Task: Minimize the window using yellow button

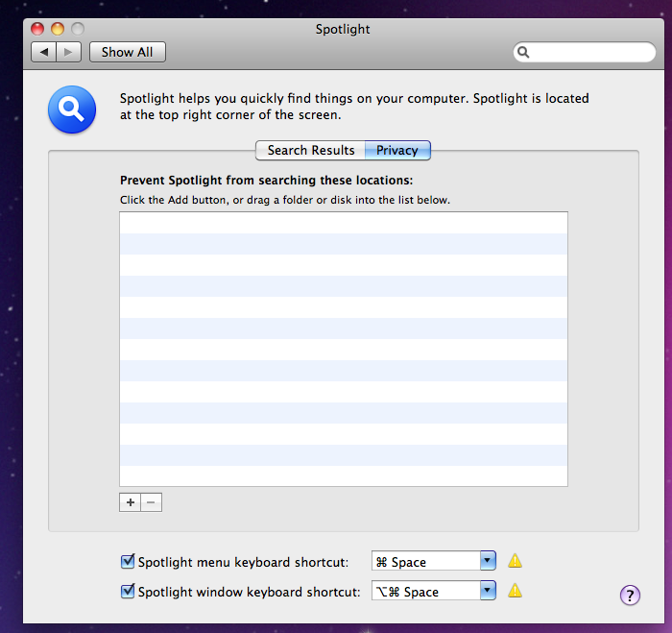Action: tap(58, 29)
